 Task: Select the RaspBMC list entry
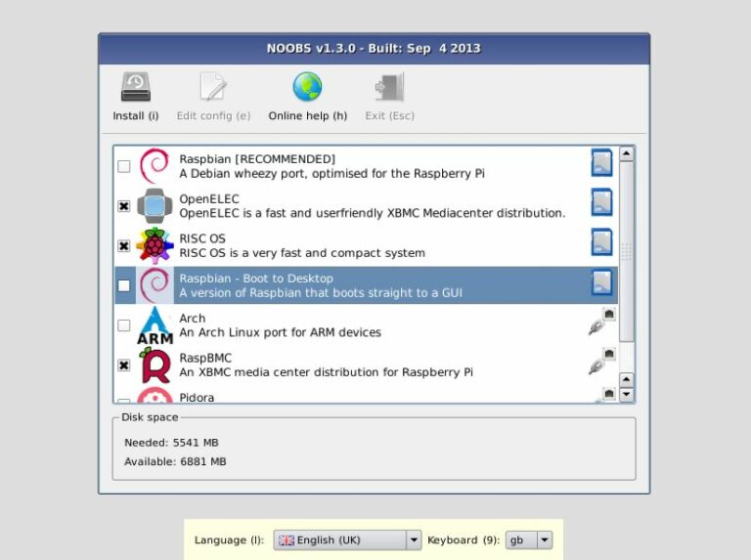(x=372, y=365)
